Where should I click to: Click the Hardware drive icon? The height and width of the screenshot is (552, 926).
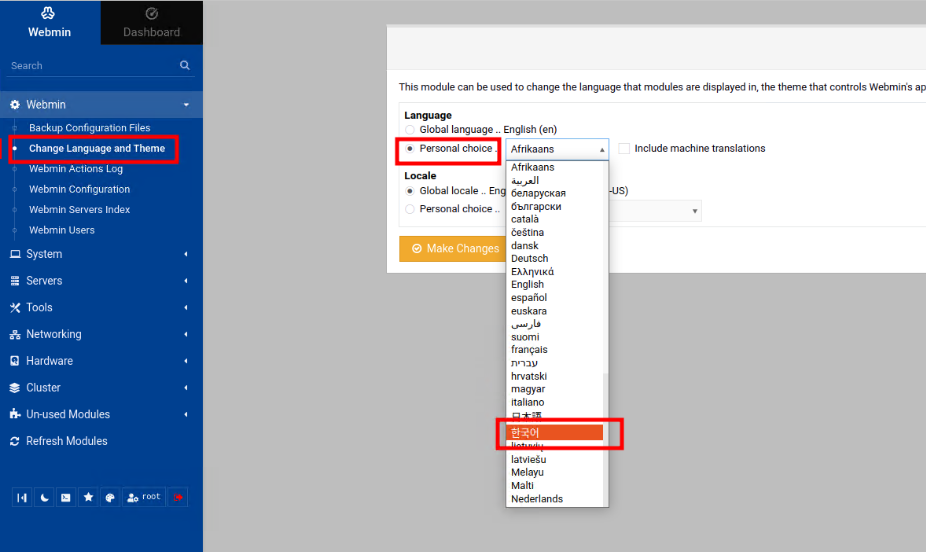click(x=15, y=361)
